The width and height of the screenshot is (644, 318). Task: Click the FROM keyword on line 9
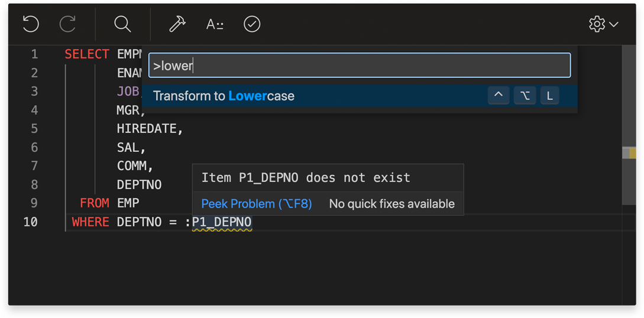95,203
